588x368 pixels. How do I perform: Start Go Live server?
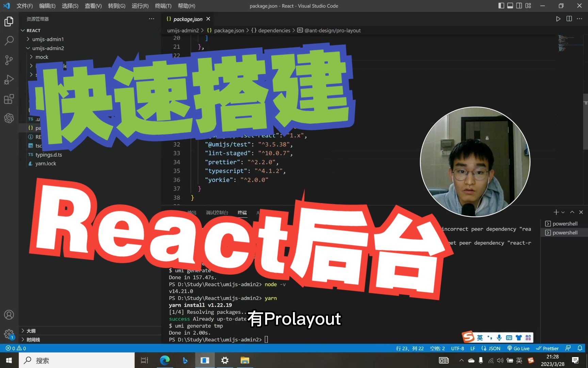coord(518,348)
